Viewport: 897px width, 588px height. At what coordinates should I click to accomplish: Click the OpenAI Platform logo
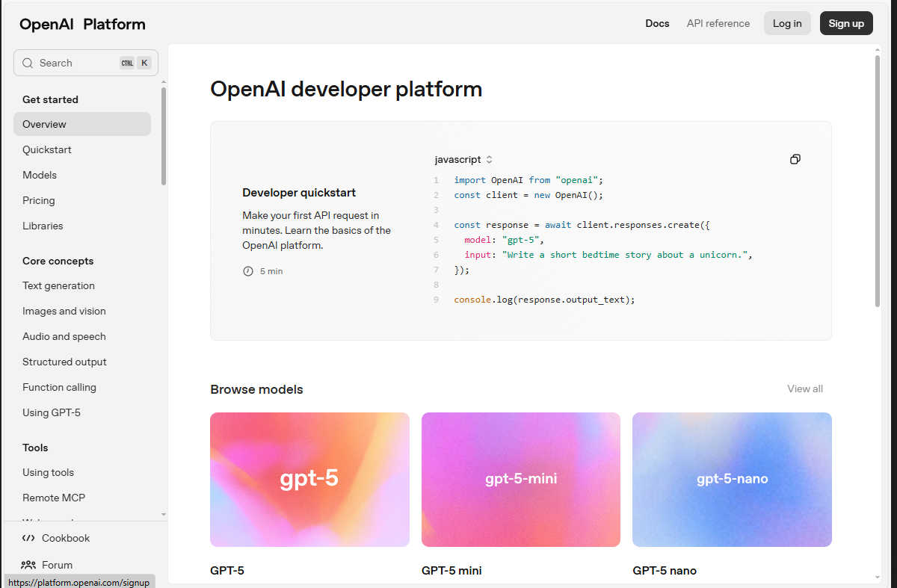[x=82, y=24]
